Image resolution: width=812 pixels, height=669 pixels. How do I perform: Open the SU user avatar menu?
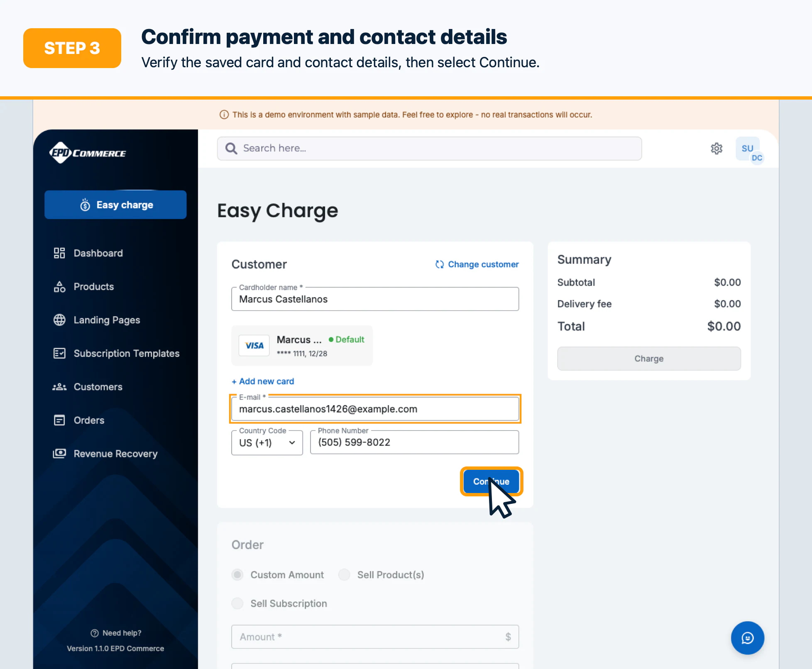coord(747,148)
